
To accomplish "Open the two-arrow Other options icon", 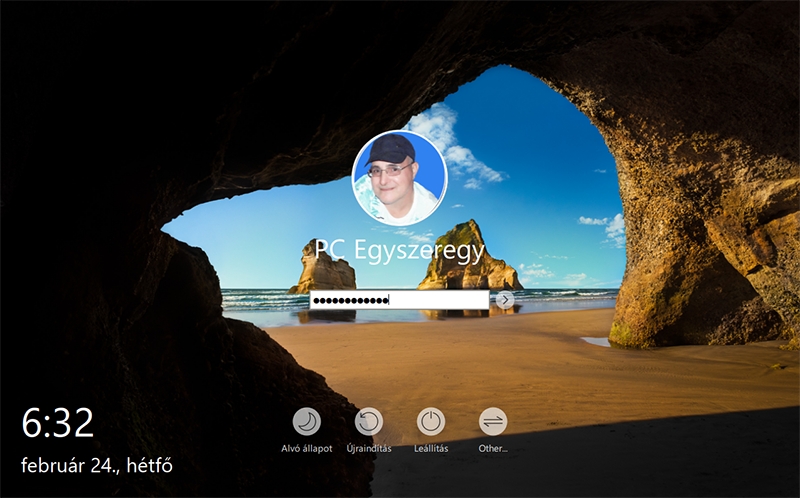I will click(493, 421).
